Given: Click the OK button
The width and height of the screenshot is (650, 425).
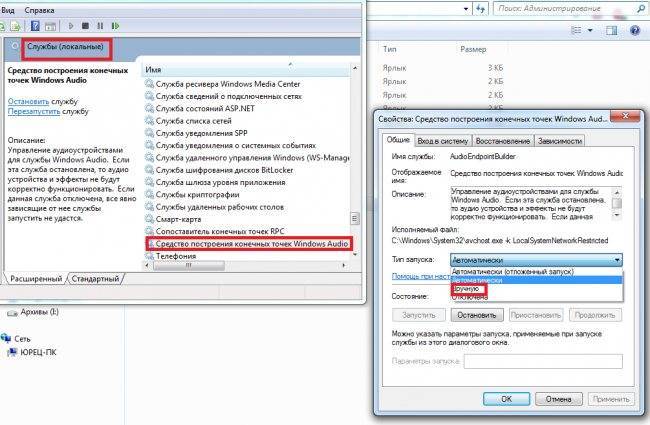Looking at the screenshot, I should (x=507, y=399).
